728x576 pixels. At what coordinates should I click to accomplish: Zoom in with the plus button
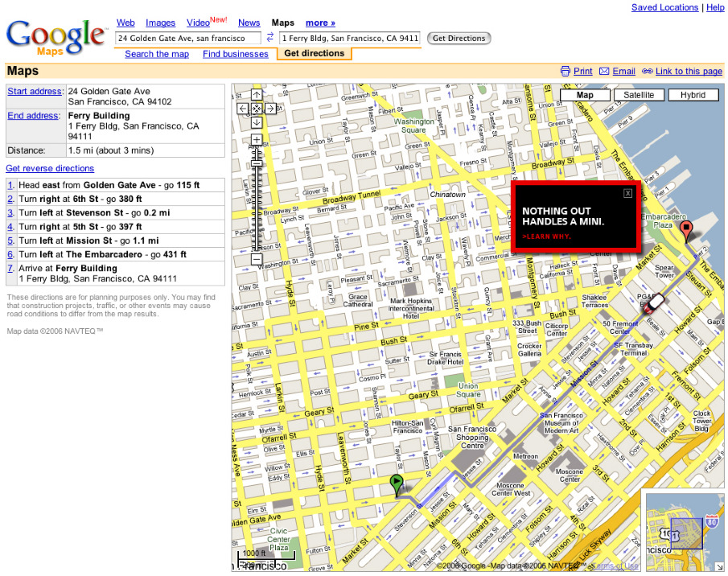257,139
